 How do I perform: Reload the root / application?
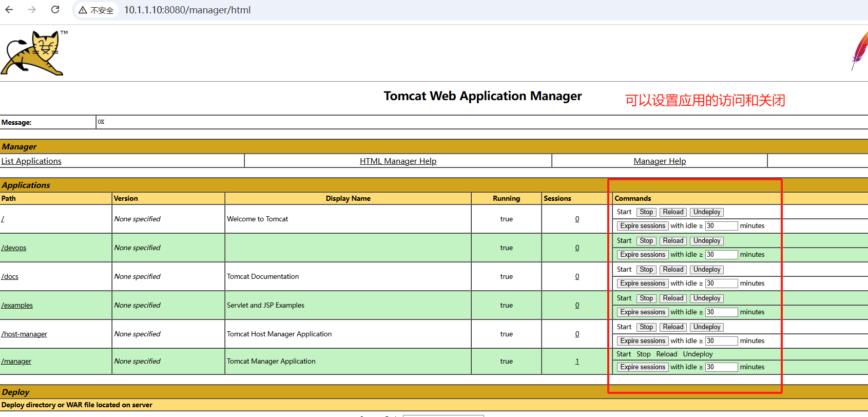[x=673, y=212]
